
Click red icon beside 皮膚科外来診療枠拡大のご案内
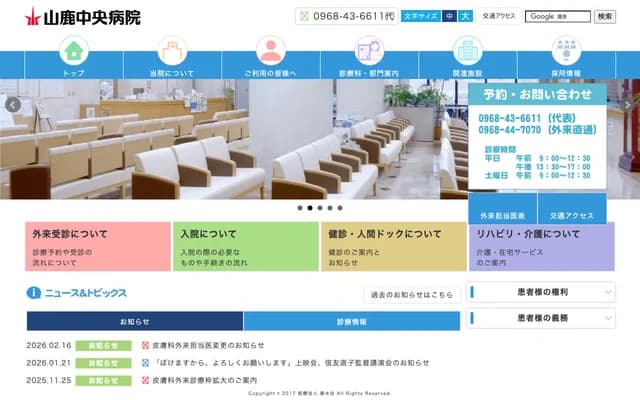click(145, 380)
